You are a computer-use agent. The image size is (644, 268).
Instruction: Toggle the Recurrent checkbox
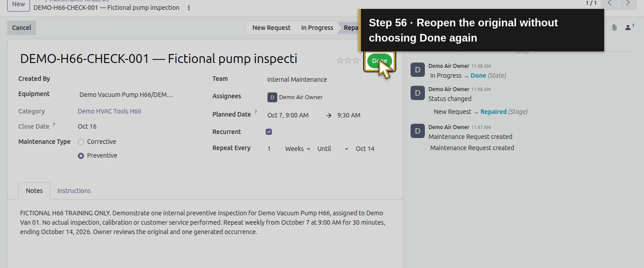click(269, 132)
